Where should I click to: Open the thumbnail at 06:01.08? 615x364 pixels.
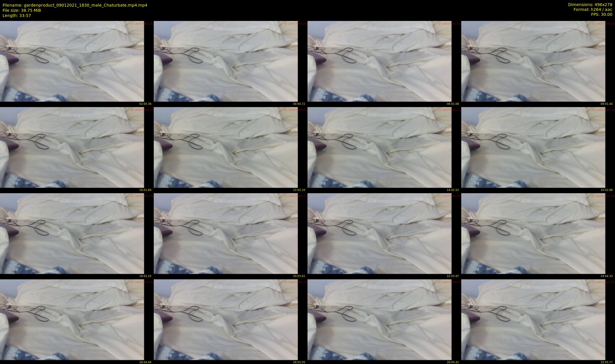379,61
